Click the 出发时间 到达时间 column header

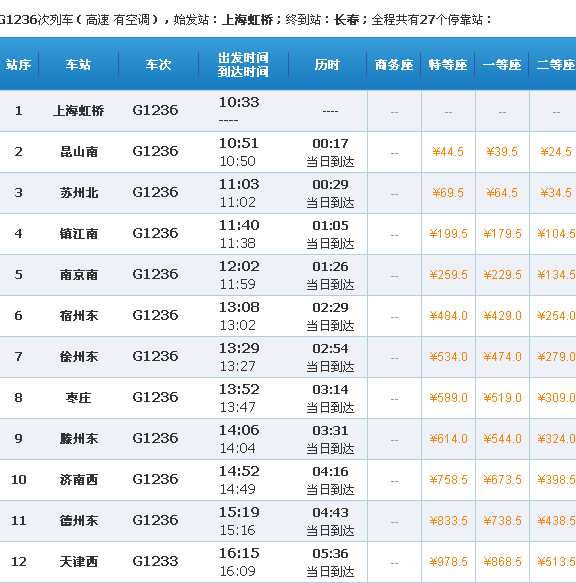tap(243, 65)
